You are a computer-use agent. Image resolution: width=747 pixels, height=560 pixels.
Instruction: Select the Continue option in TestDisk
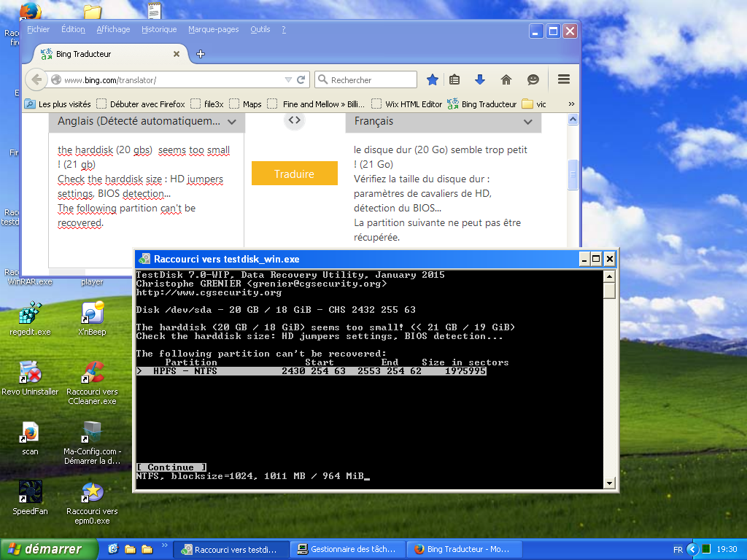[171, 467]
